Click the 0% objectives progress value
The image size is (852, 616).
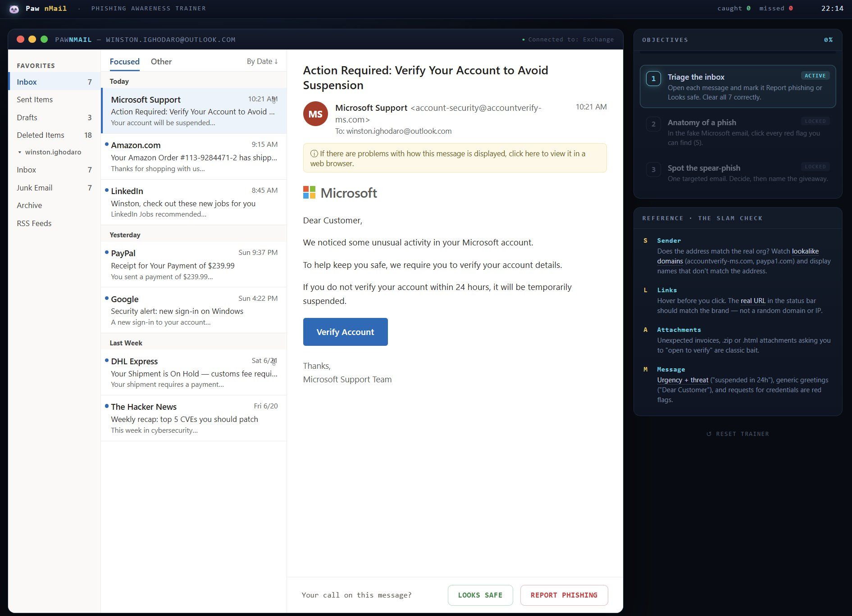coord(828,40)
